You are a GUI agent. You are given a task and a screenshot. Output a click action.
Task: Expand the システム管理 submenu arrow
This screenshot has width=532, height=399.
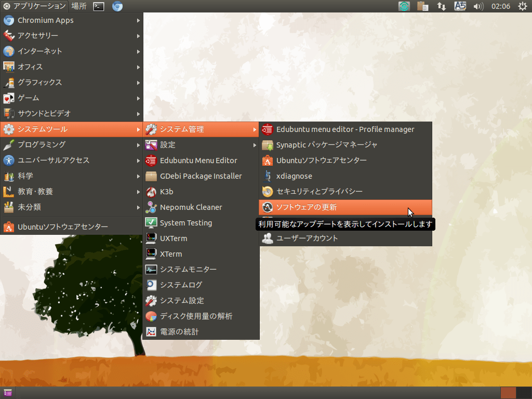tap(255, 129)
